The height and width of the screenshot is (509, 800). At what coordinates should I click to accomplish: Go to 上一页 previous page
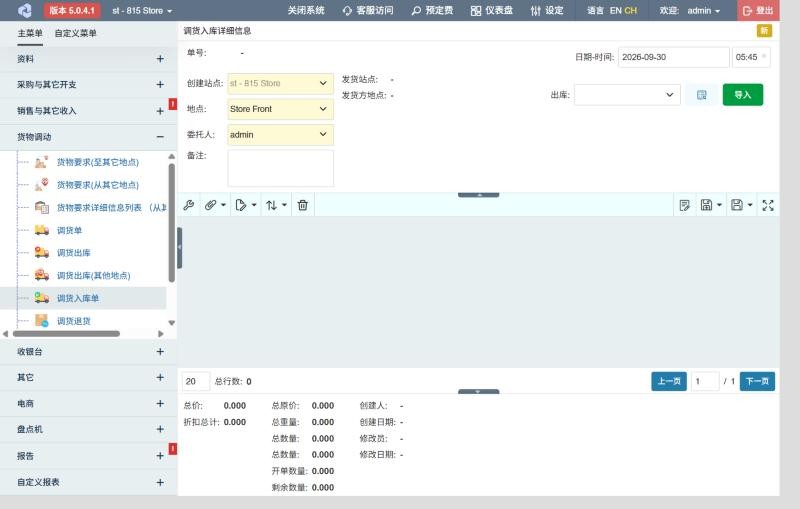[x=669, y=381]
